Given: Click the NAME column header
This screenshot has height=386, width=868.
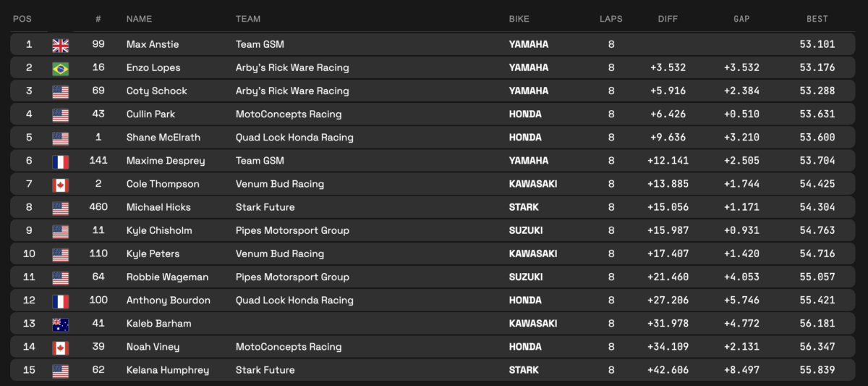Looking at the screenshot, I should tap(140, 19).
